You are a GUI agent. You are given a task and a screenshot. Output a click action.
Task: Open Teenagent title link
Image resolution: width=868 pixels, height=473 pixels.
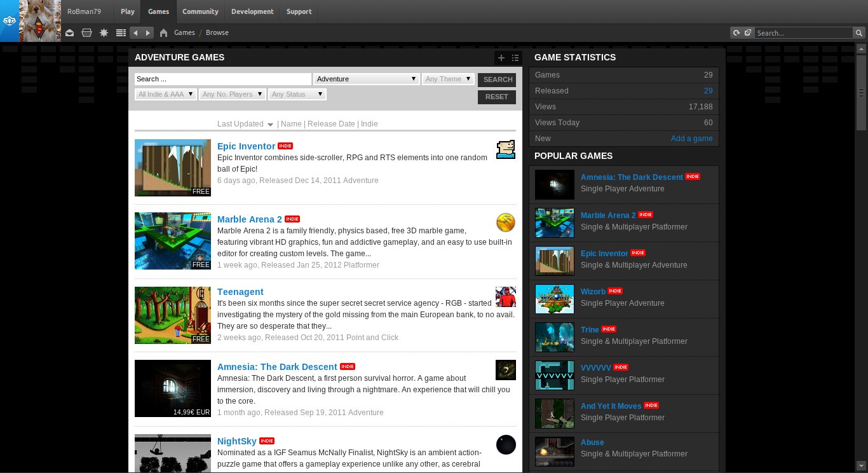[240, 292]
